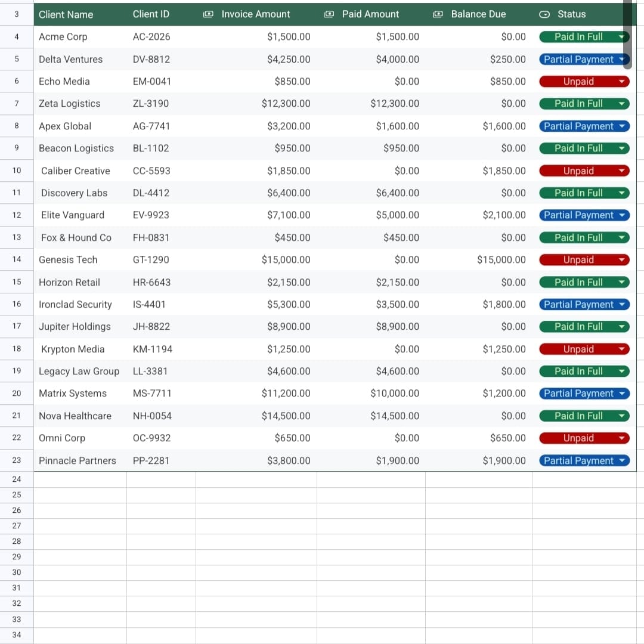Expand the status dropdown arrow for Pinnacle Partners
The image size is (644, 644).
[622, 460]
